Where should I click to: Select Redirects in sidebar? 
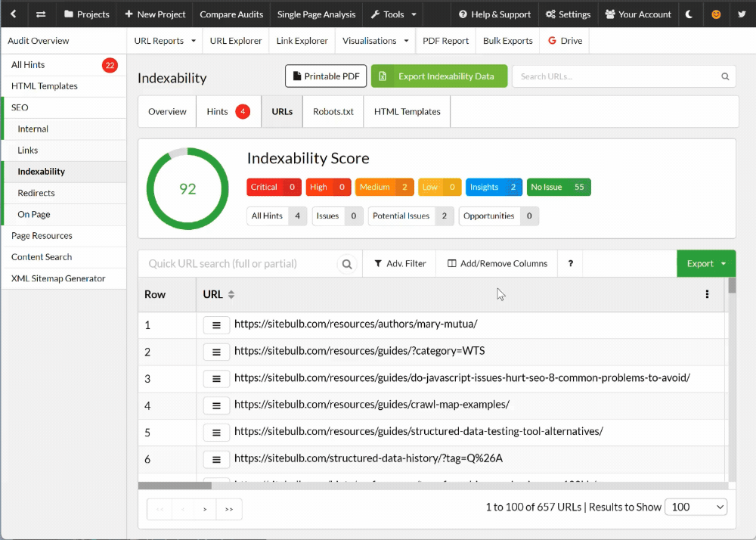[64, 193]
